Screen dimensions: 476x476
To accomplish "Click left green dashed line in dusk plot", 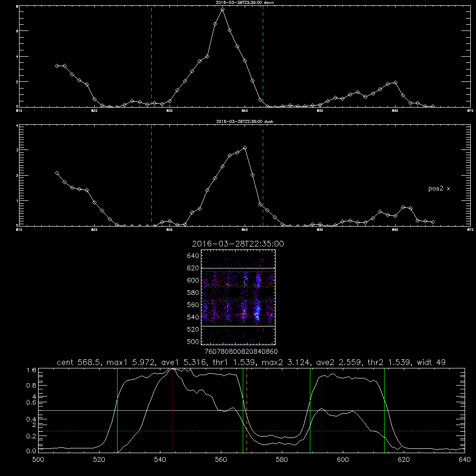I will tap(151, 175).
